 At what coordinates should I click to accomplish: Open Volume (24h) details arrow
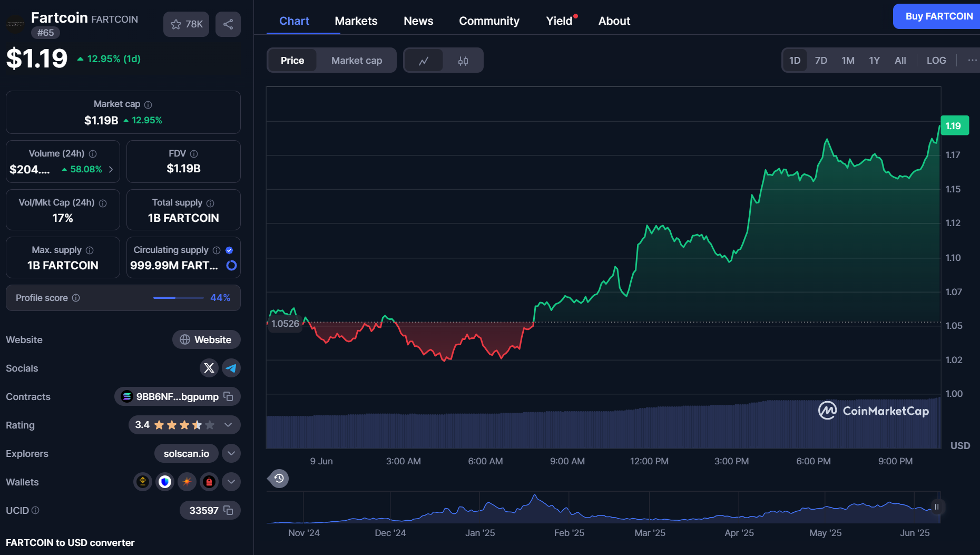pos(111,169)
